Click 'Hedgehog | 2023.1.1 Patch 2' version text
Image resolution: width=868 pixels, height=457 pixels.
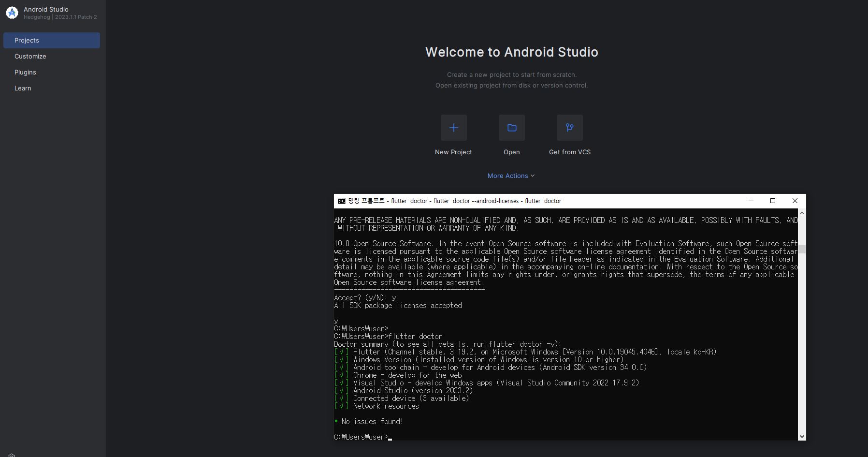[x=60, y=17]
